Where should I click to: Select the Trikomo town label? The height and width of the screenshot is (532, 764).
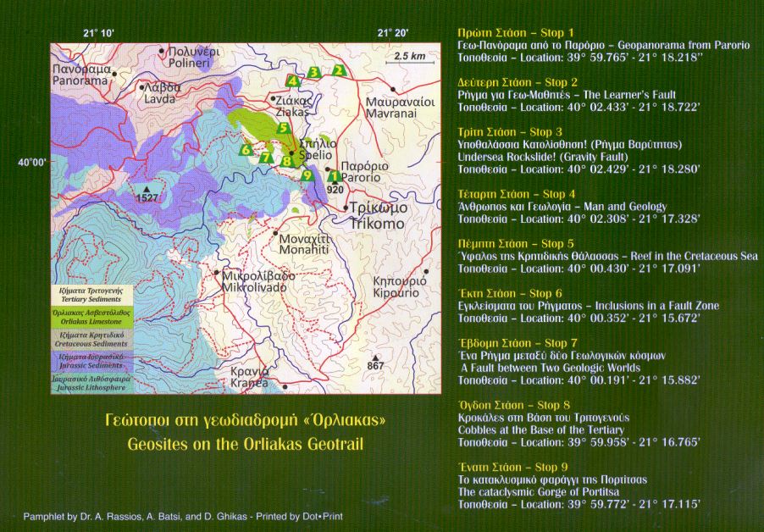pyautogui.click(x=378, y=216)
